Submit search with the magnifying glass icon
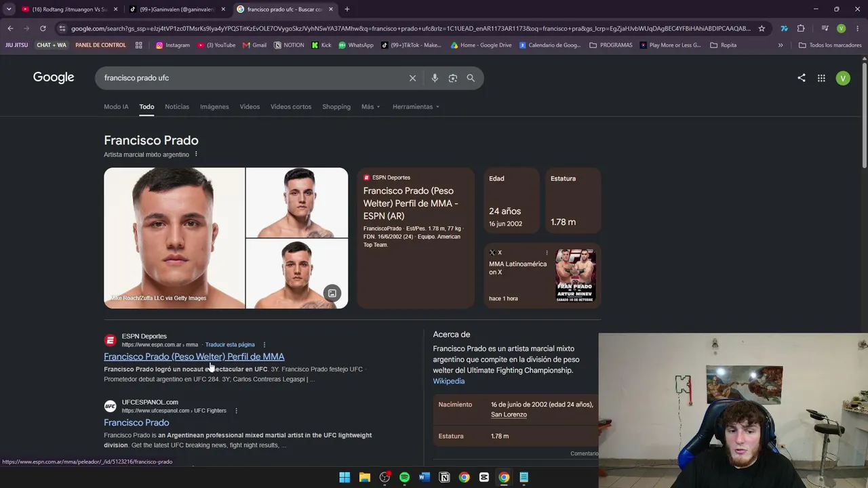Viewport: 868px width, 488px height. pos(471,78)
